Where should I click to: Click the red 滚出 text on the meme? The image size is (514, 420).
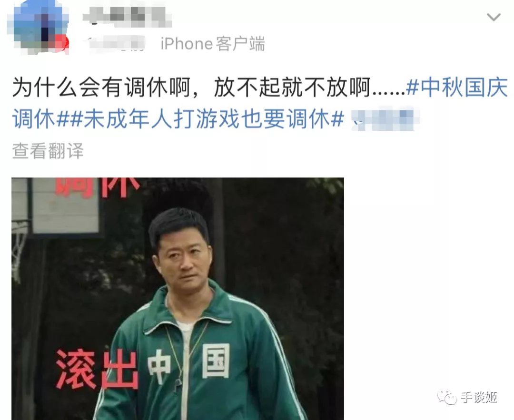pos(97,369)
